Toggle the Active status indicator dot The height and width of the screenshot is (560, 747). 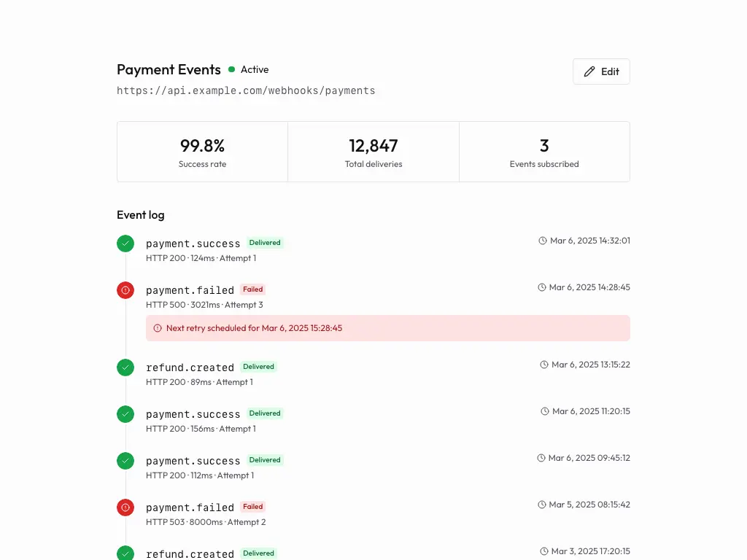(x=231, y=69)
